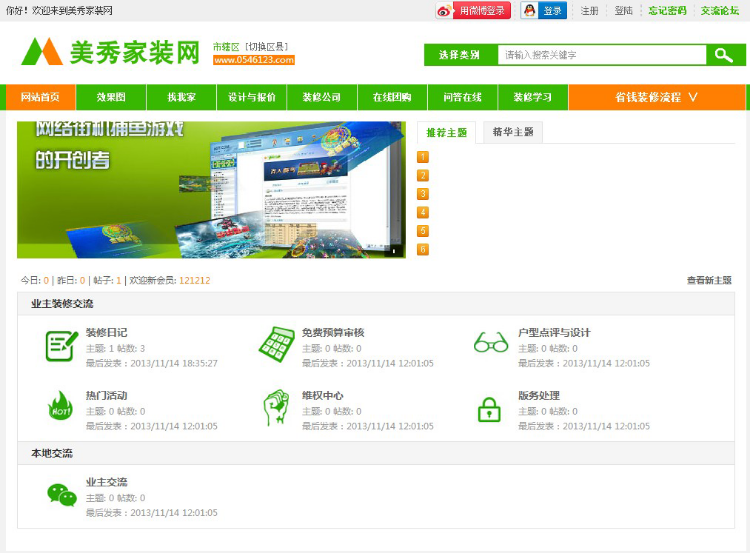Open the 免费预算审核 calculator icon
Screen dimensions: 750x553
point(276,344)
